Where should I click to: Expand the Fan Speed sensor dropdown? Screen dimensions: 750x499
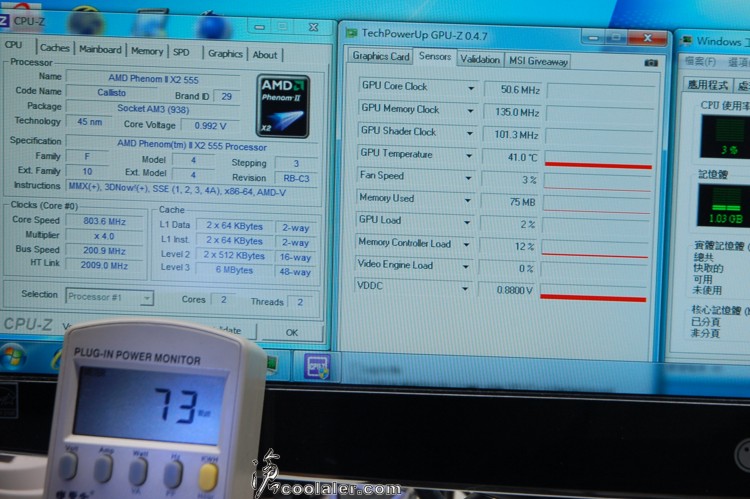[468, 177]
